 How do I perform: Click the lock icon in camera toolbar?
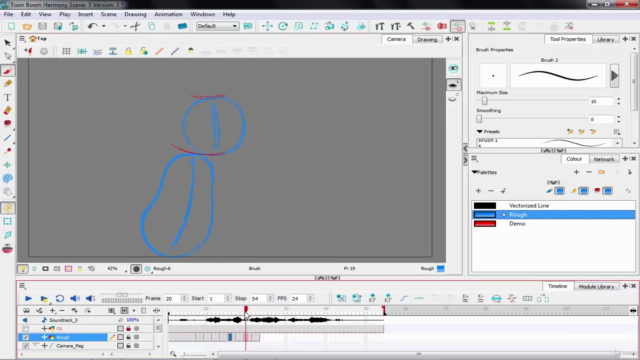pyautogui.click(x=128, y=51)
